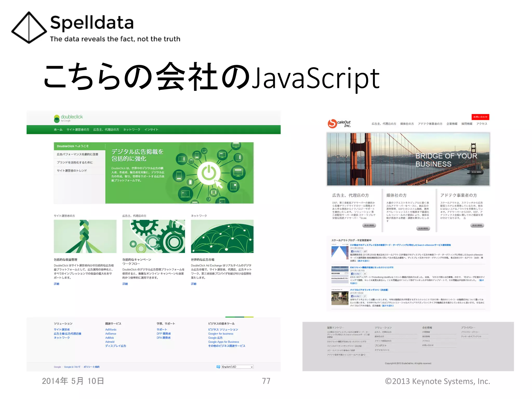The image size is (532, 399).
Task: Open blog post バイラルビデオランキング2012
Action: coord(369,290)
